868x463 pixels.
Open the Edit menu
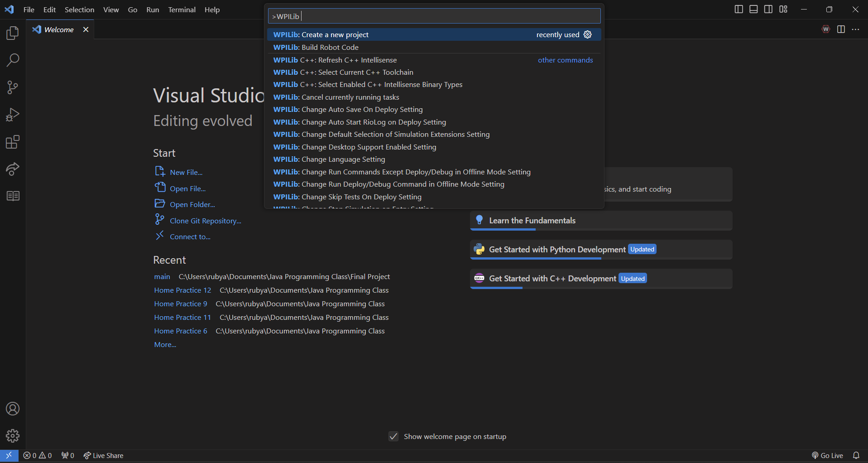[x=49, y=10]
